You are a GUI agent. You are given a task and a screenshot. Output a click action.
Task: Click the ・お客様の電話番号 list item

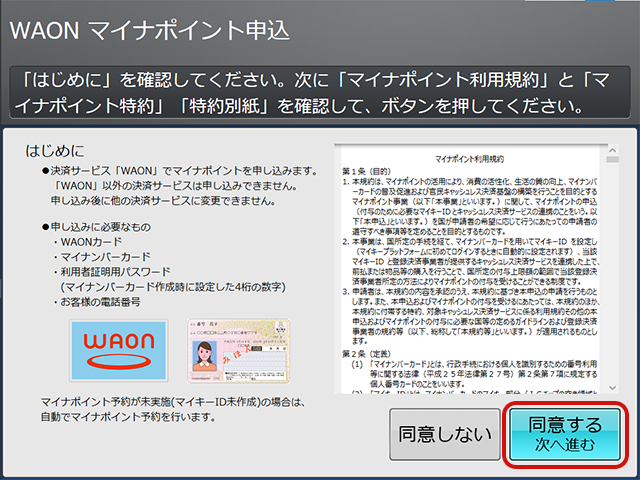96,302
